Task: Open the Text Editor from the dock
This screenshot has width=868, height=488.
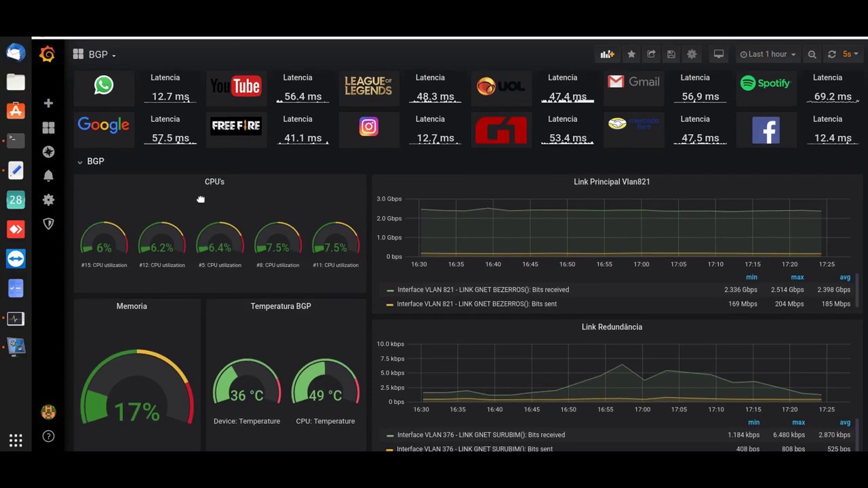Action: 16,170
